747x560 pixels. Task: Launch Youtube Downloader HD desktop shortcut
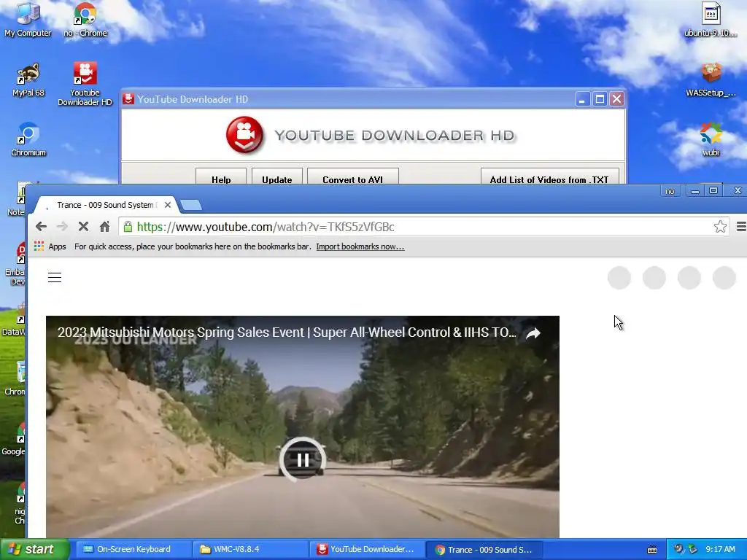click(x=85, y=85)
